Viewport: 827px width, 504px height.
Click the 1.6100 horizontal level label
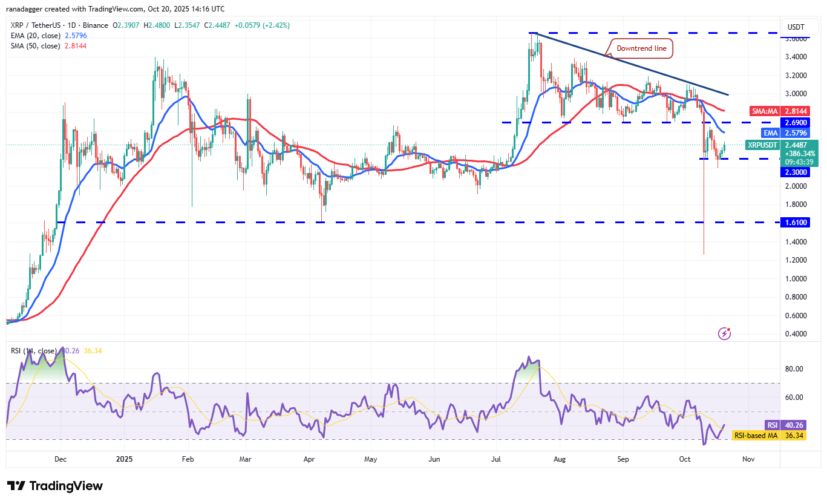pos(796,223)
